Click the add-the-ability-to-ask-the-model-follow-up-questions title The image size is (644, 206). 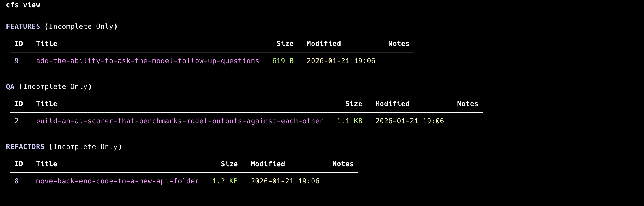point(147,61)
